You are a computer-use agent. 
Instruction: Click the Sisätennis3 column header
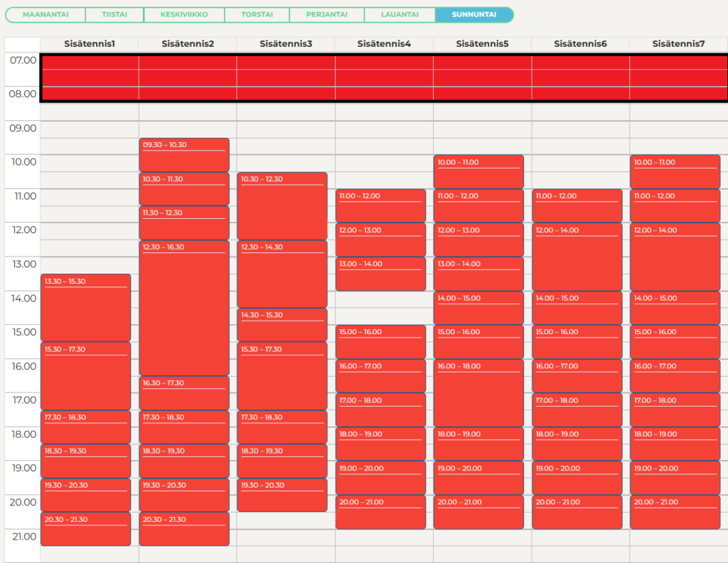click(286, 43)
